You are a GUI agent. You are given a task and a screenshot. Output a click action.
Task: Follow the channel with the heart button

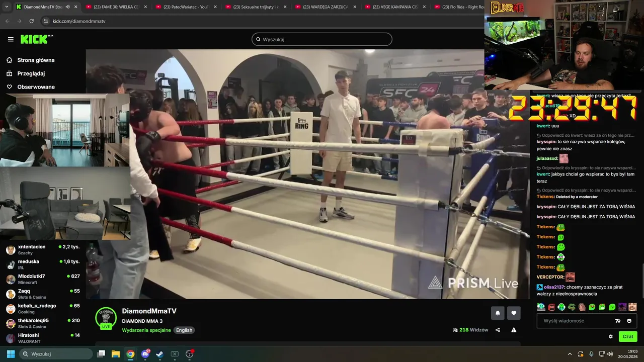pyautogui.click(x=514, y=313)
